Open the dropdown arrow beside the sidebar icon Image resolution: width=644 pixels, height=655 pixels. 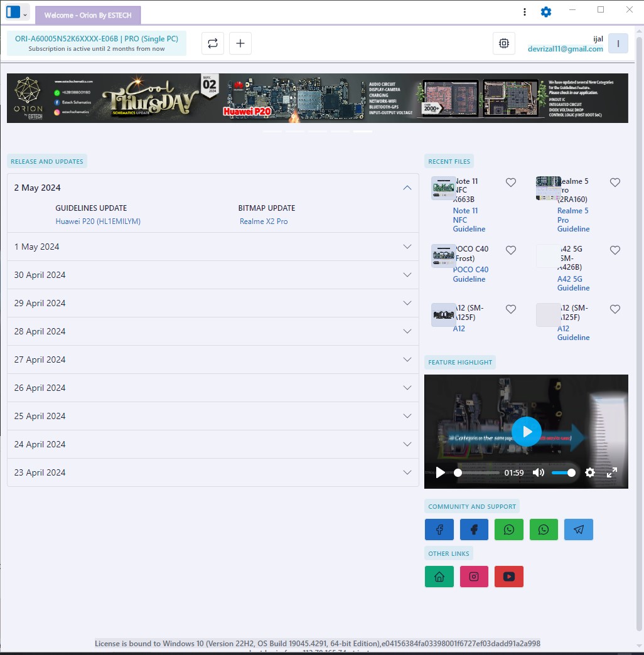[x=25, y=15]
